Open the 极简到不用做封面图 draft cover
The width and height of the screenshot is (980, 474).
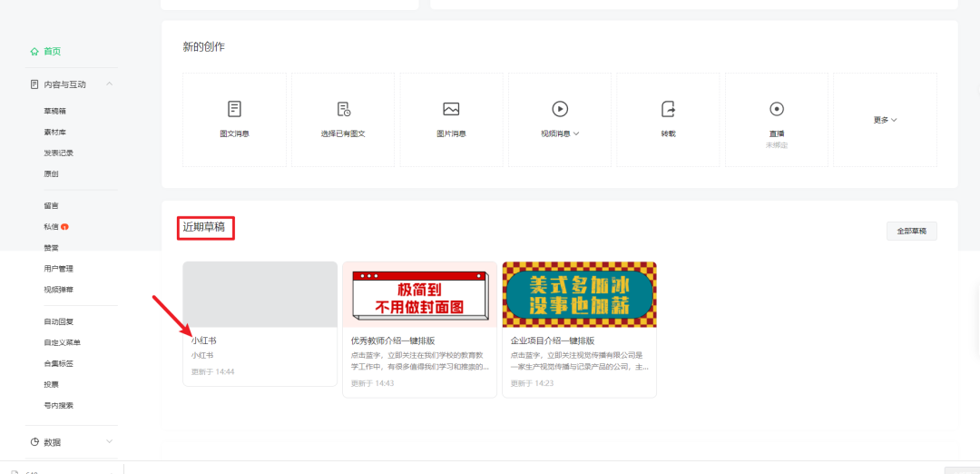(x=420, y=294)
